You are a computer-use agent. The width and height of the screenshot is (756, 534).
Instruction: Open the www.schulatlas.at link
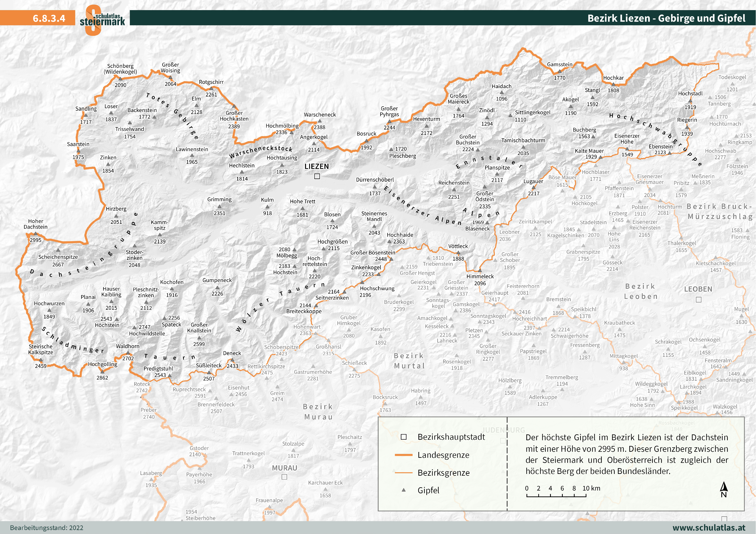coord(709,527)
